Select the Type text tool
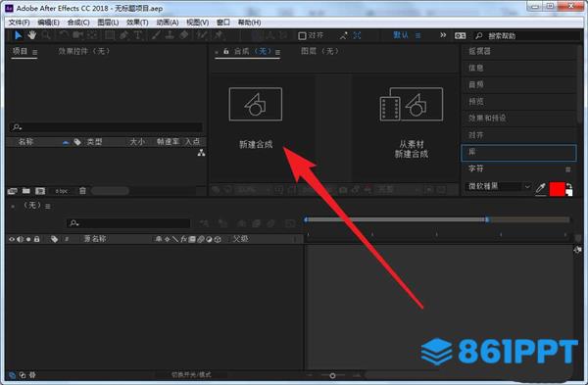Viewport: 588px width, 385px height. [137, 35]
